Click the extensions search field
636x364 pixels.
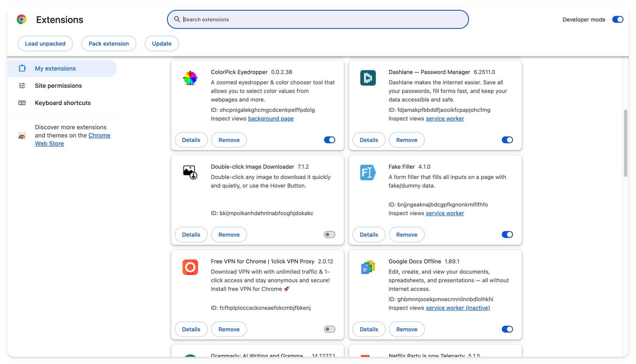tap(318, 19)
